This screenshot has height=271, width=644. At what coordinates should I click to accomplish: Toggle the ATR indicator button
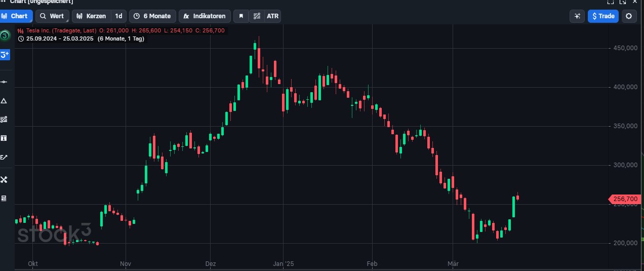pyautogui.click(x=272, y=16)
